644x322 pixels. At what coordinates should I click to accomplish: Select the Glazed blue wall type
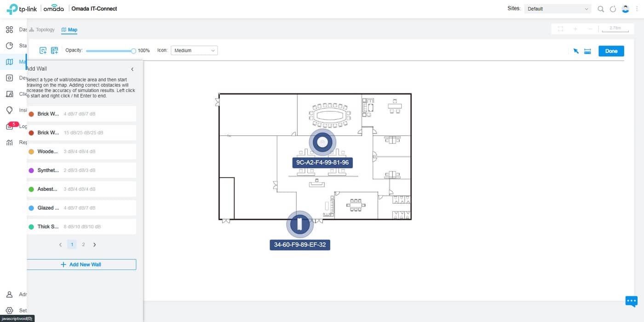point(81,208)
